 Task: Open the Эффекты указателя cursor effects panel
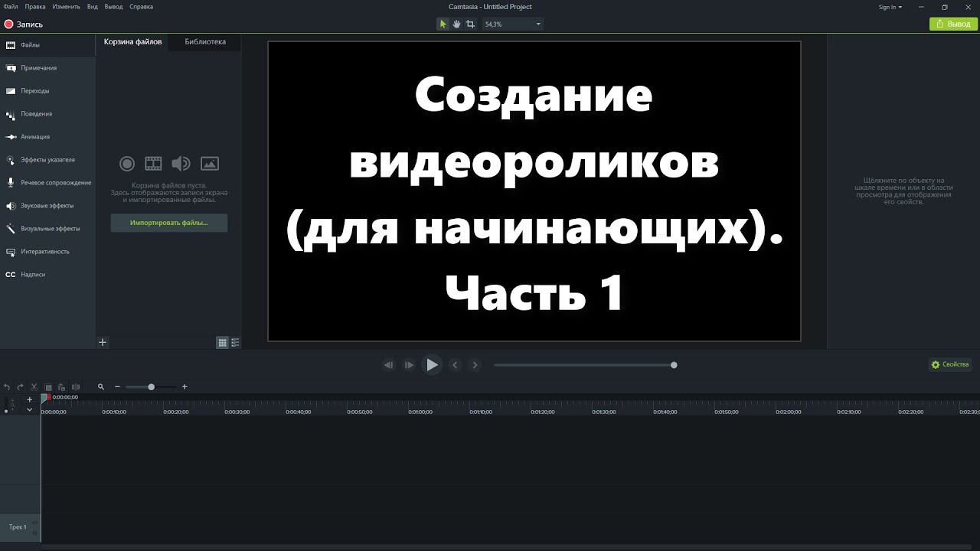(47, 160)
